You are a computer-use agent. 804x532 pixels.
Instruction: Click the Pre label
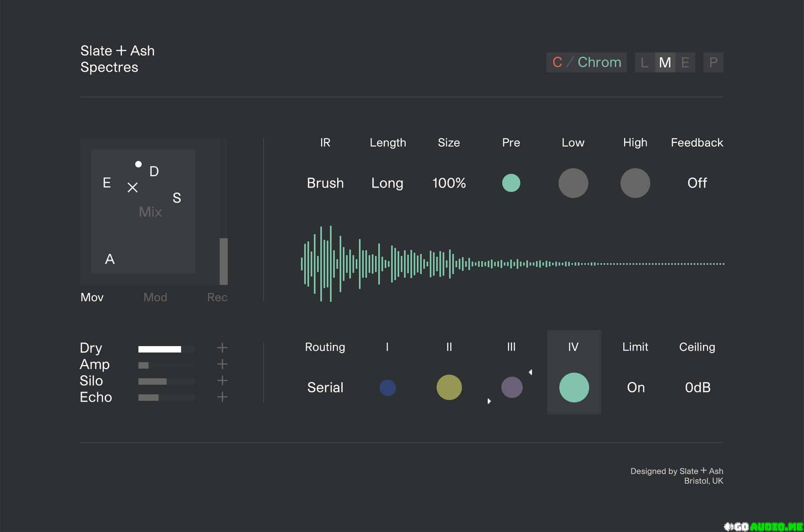pyautogui.click(x=511, y=142)
